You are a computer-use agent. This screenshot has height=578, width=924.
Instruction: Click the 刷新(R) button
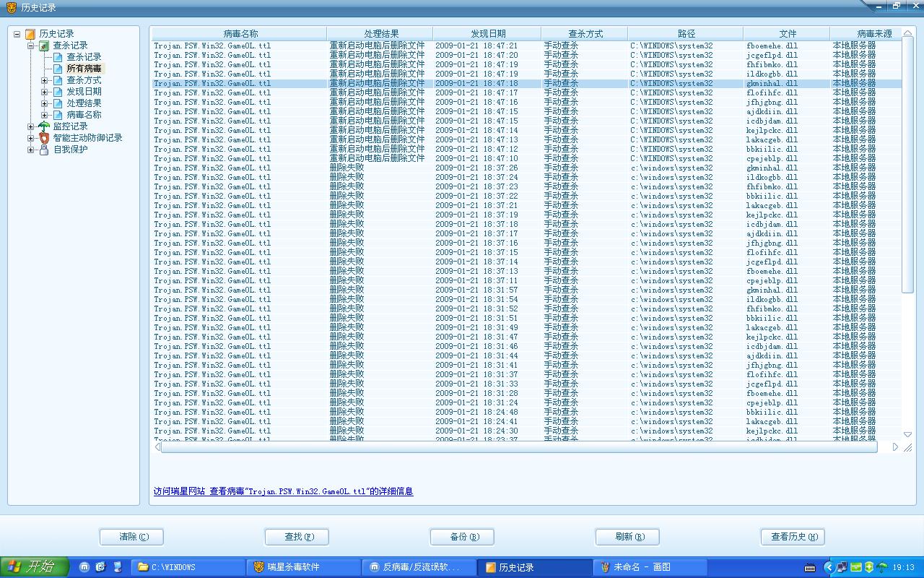click(x=628, y=537)
